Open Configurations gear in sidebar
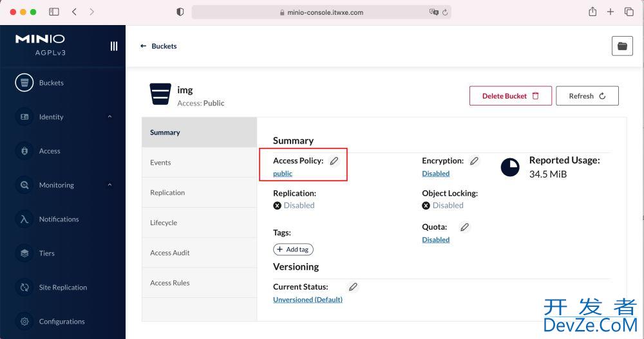644x339 pixels. 24,322
